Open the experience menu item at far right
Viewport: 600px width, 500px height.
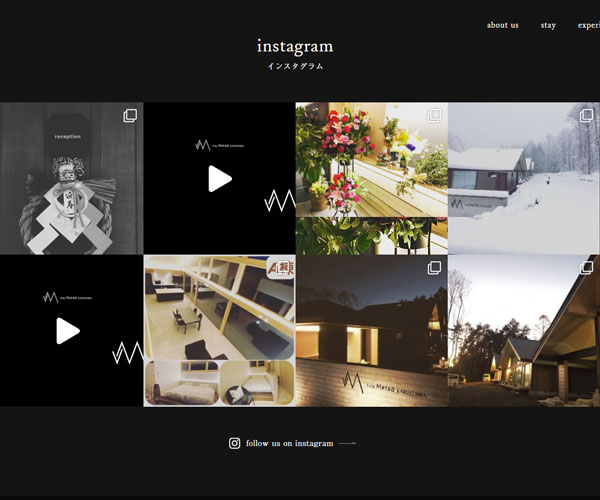589,25
